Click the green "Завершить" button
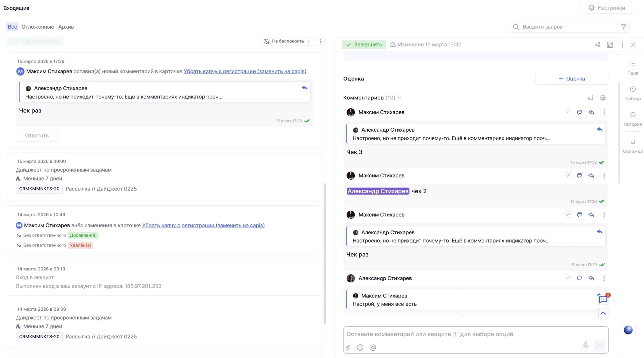 (364, 45)
